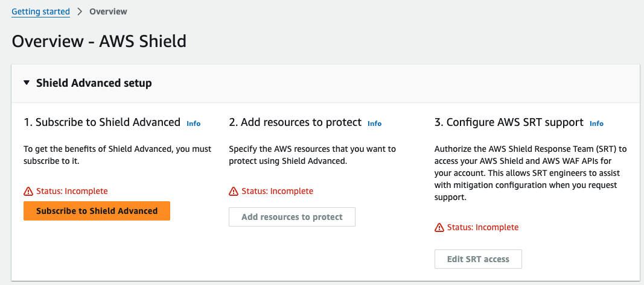The image size is (644, 285).
Task: Click warning icon under Configure AWS SRT support
Action: [439, 227]
